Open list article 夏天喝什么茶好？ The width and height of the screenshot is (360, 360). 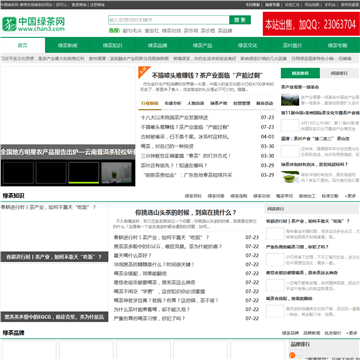coord(133,256)
